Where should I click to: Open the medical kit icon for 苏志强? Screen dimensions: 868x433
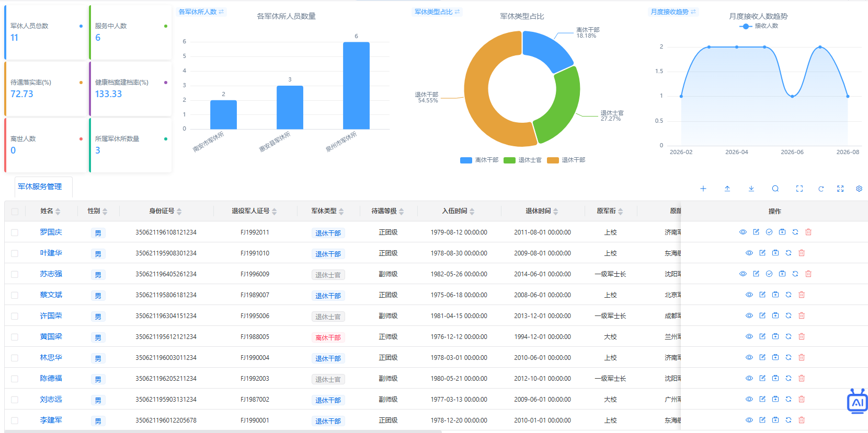[782, 274]
